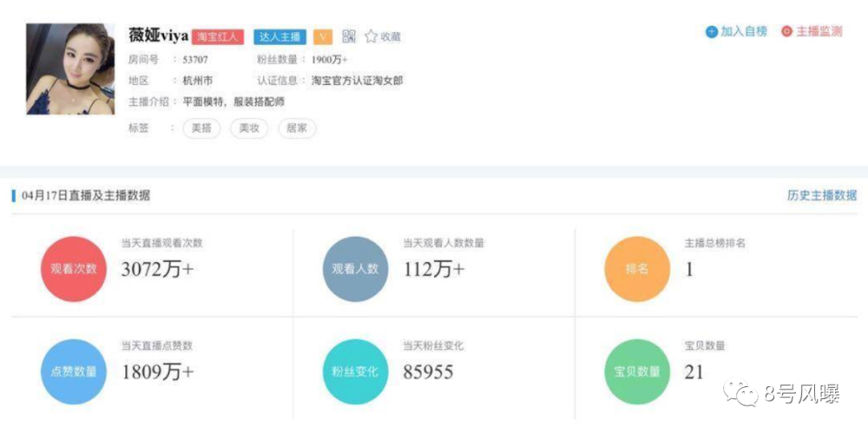Click the 淘宝红人 red badge

218,36
